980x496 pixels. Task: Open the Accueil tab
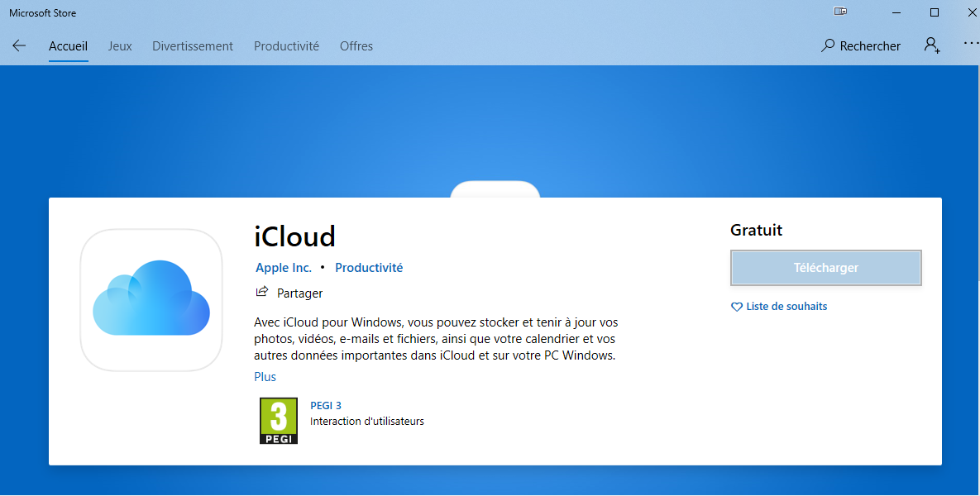[68, 46]
